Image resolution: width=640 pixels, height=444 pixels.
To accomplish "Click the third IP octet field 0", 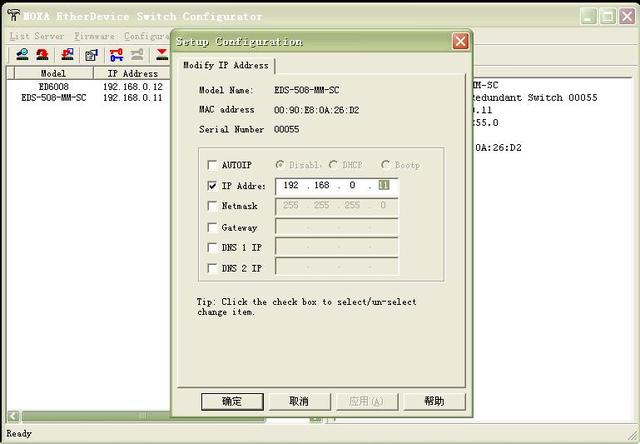I will point(352,185).
